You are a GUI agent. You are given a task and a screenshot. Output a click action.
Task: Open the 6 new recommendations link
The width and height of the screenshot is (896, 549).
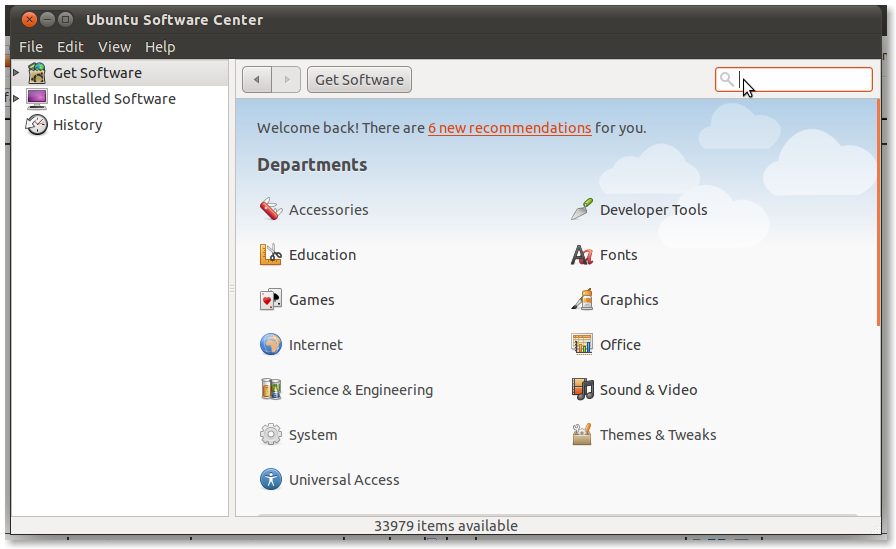510,128
